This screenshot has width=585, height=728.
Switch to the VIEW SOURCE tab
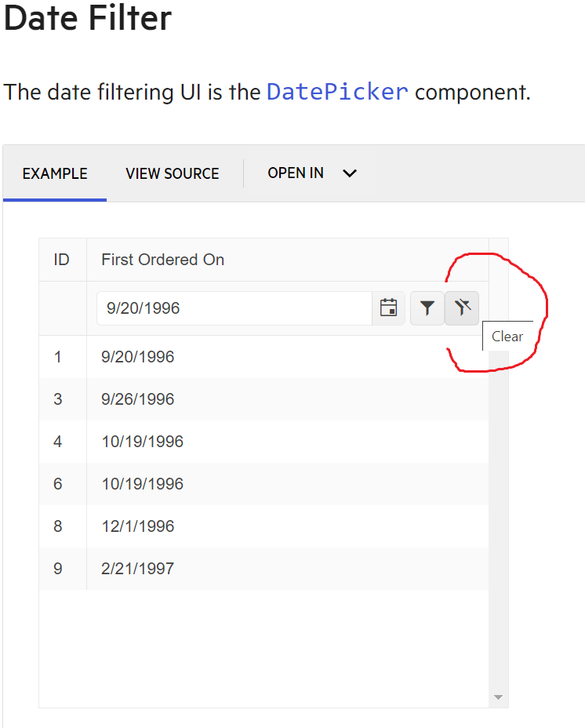pos(172,173)
